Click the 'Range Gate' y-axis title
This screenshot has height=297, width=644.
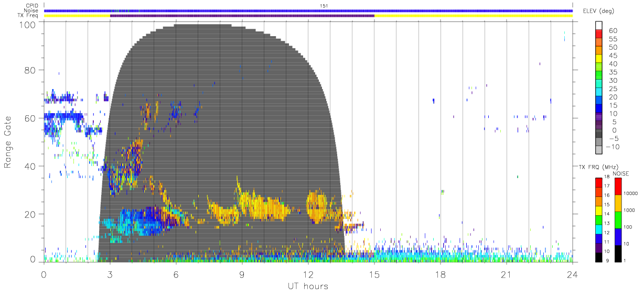pos(8,142)
